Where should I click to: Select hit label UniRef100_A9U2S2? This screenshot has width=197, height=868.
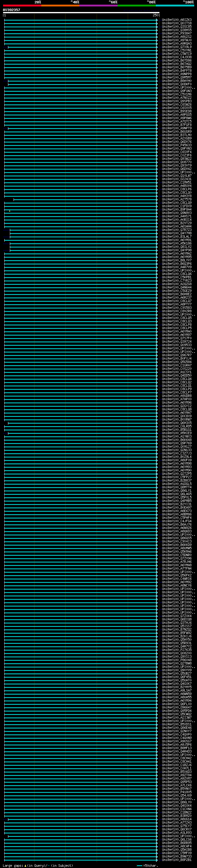(x=177, y=37)
